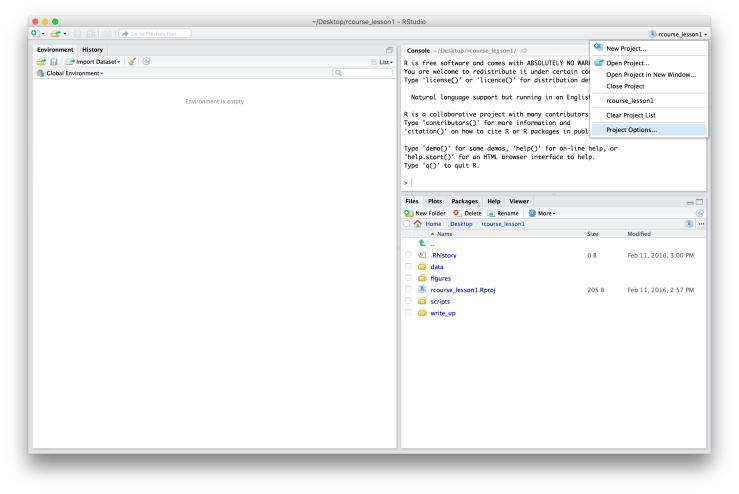
Task: Maximize the Environment pane with its window icon
Action: 389,50
